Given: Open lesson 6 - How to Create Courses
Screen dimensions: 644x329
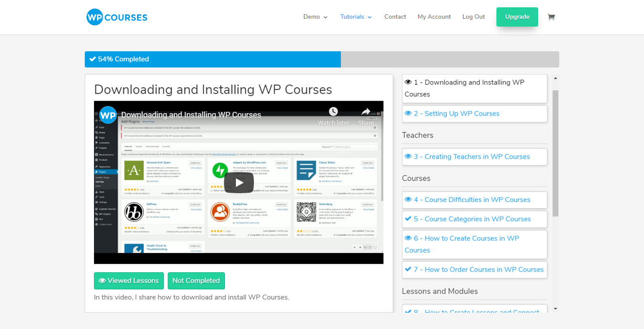Looking at the screenshot, I should click(475, 244).
